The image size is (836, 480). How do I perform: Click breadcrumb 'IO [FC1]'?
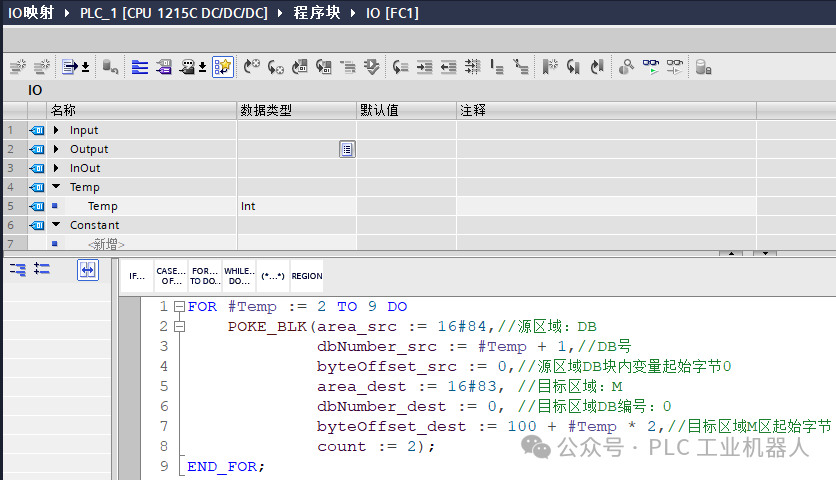[x=392, y=12]
